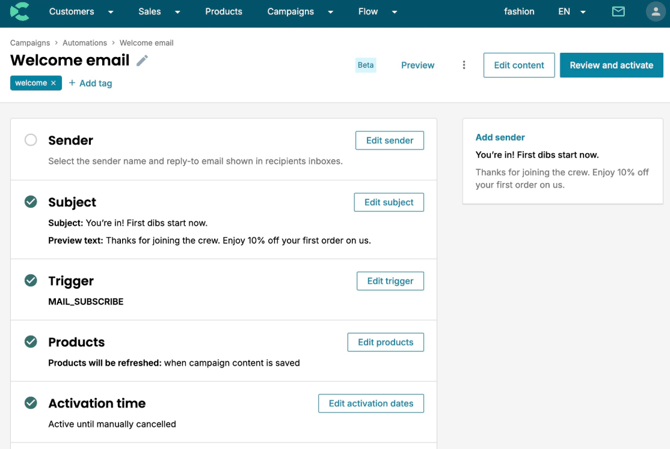This screenshot has height=449, width=670.
Task: Click Edit products button
Action: click(385, 342)
